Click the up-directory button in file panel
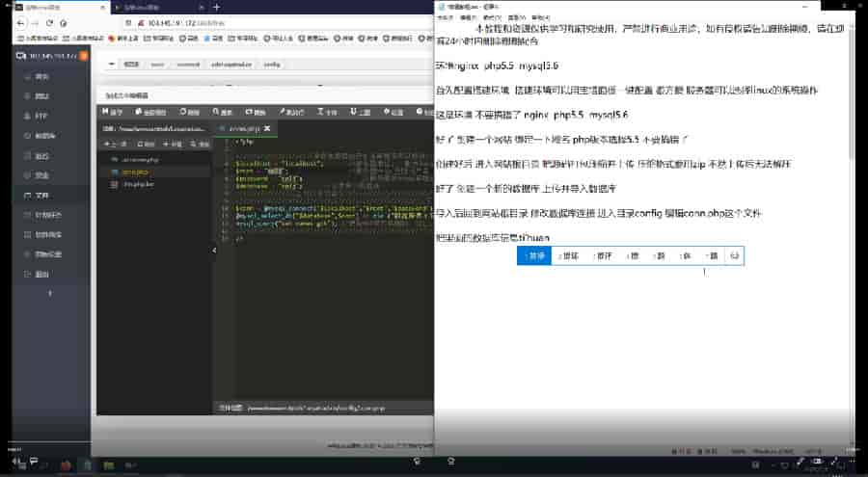 point(117,144)
